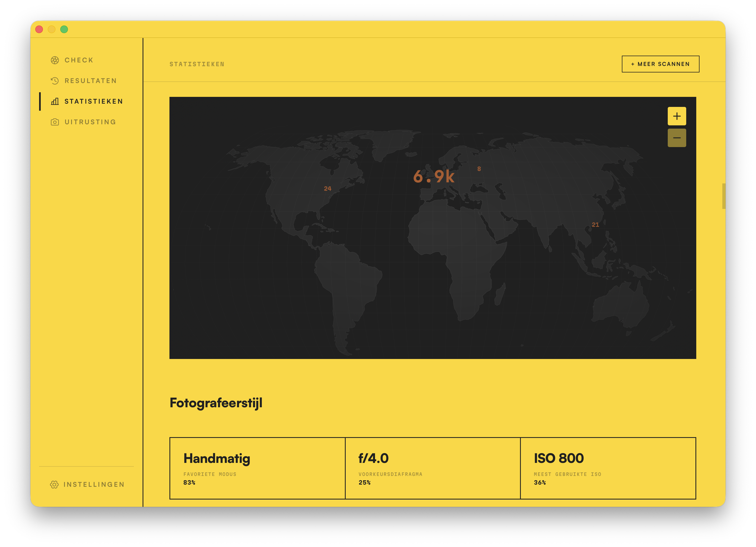Open the Check section

pos(79,60)
